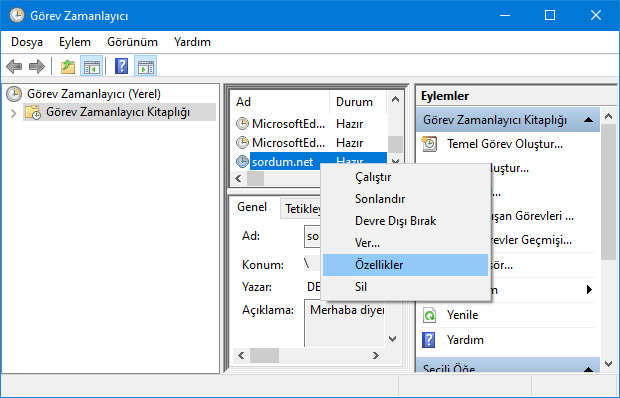The width and height of the screenshot is (620, 398).
Task: Click the Ad column header
Action: (x=280, y=102)
